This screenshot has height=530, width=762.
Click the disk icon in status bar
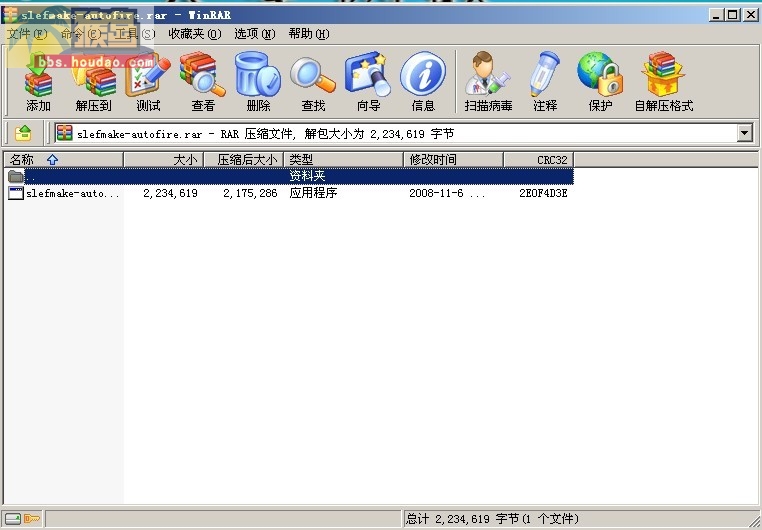pyautogui.click(x=13, y=519)
